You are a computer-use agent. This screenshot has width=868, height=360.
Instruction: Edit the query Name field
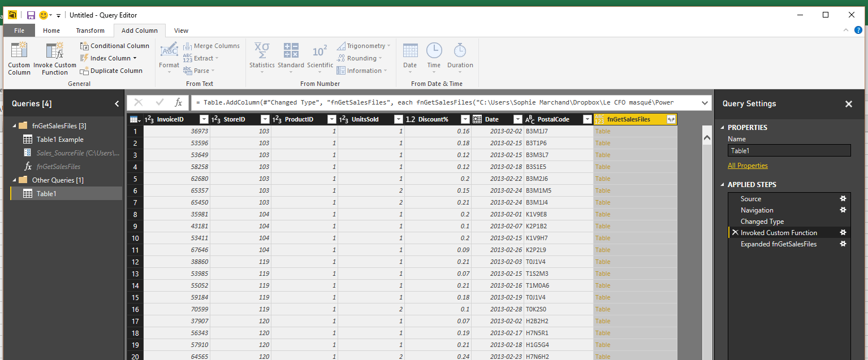point(789,151)
